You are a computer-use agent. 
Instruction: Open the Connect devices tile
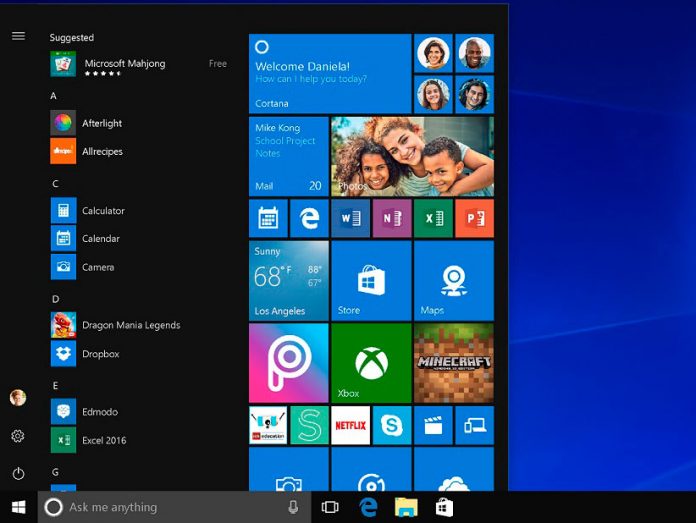click(475, 425)
